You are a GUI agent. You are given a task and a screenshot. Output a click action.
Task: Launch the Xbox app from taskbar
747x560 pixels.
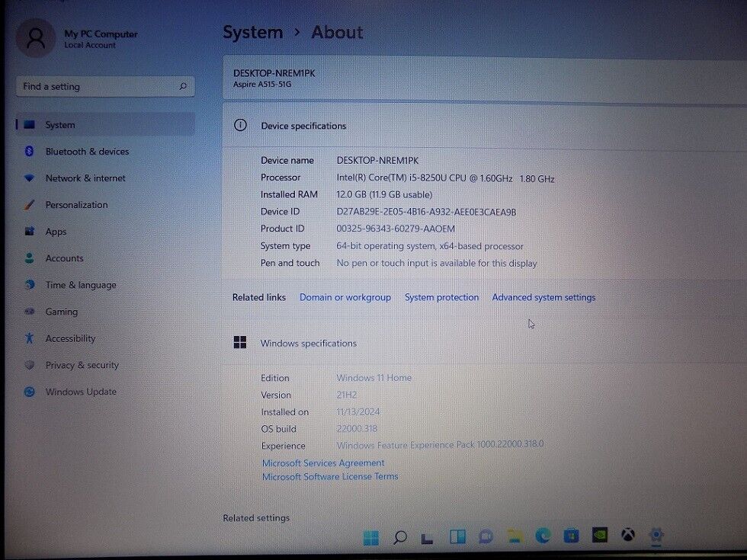point(628,535)
